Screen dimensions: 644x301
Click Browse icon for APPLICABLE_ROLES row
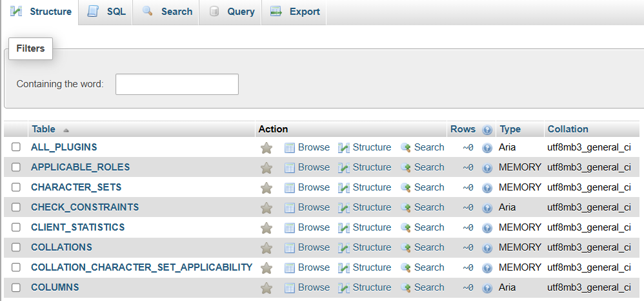[x=290, y=168]
